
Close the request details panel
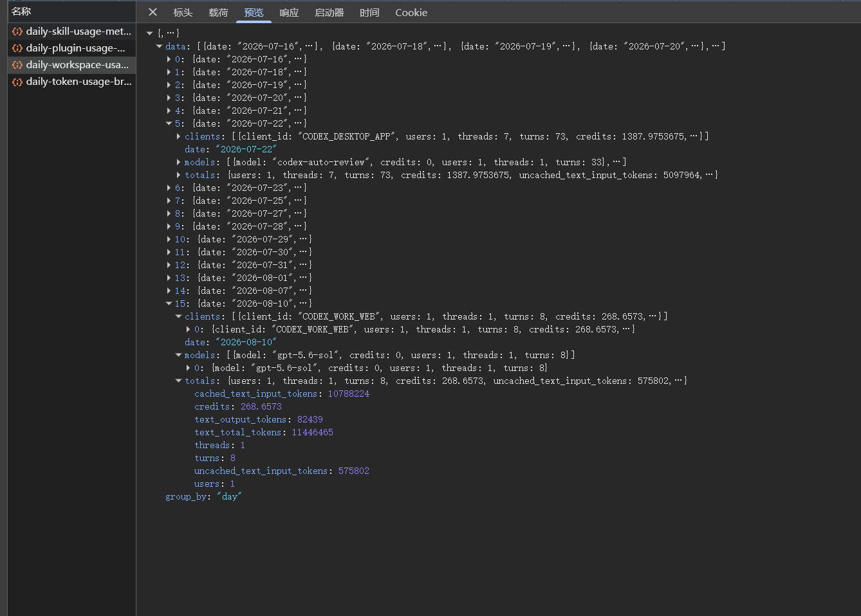click(153, 12)
